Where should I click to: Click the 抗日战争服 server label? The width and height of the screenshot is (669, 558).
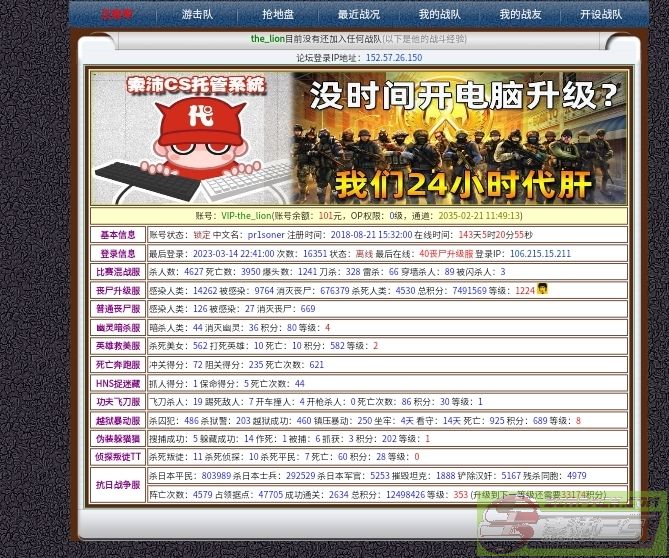point(118,485)
